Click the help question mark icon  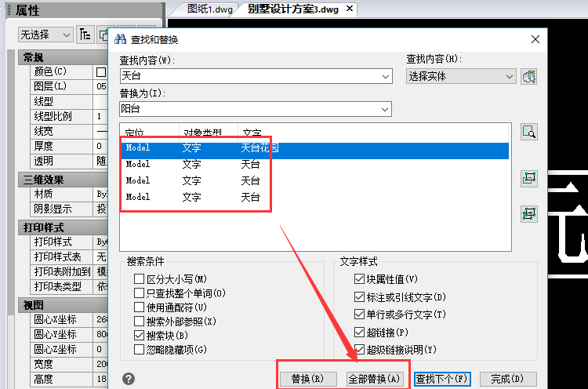[x=129, y=379]
